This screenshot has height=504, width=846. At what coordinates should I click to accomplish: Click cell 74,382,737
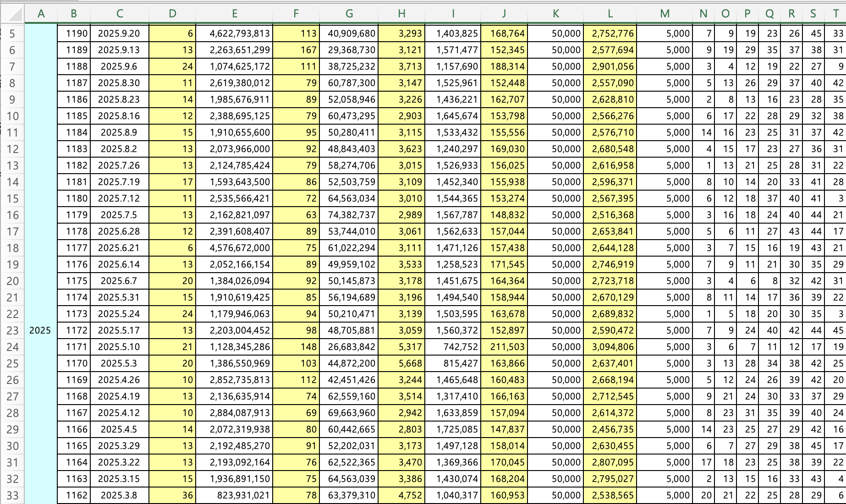coord(349,215)
